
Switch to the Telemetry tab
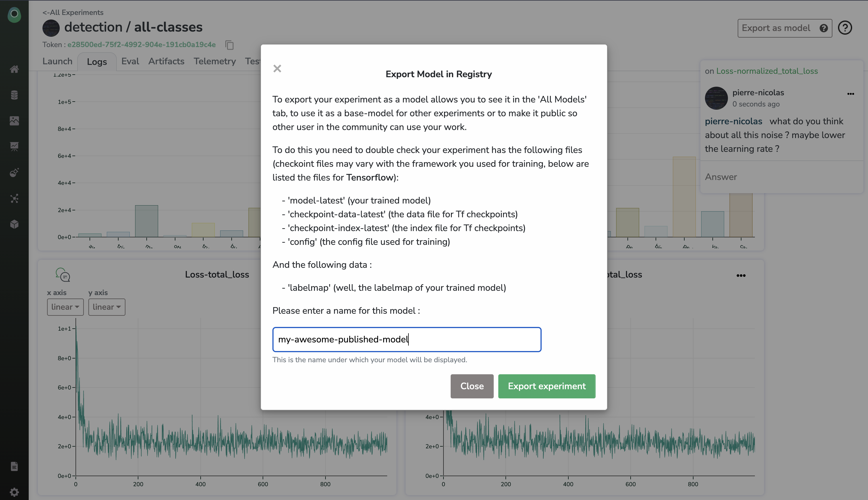click(215, 61)
